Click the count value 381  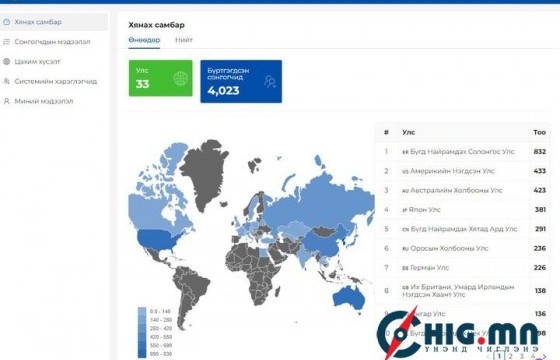[540, 210]
